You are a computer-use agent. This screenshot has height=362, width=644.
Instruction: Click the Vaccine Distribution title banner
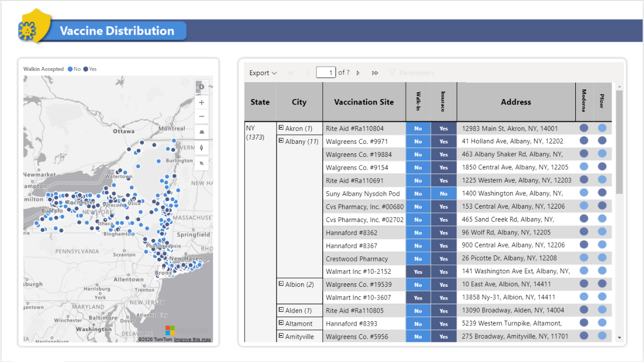click(x=117, y=31)
